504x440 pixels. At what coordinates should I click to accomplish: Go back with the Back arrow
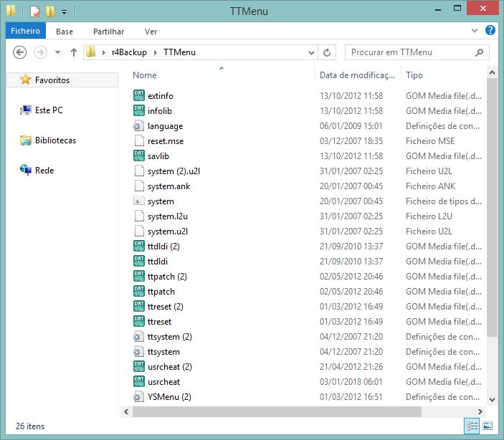[x=19, y=52]
